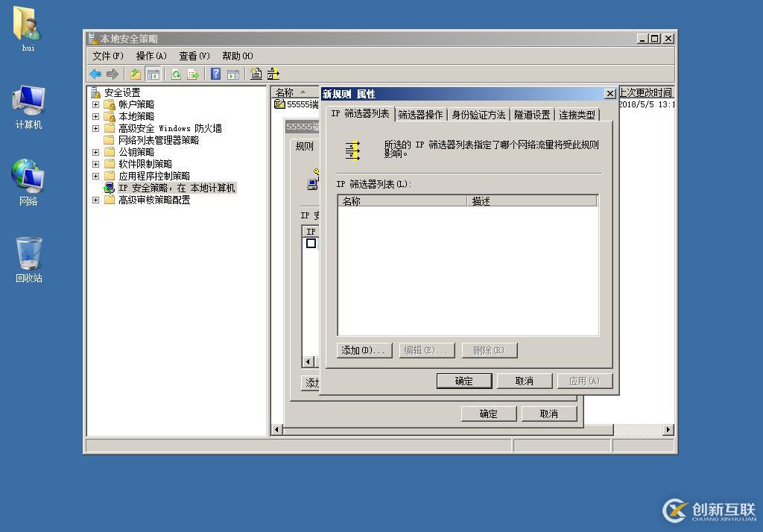The width and height of the screenshot is (763, 532).
Task: Click the Up One Level folder icon
Action: click(136, 74)
